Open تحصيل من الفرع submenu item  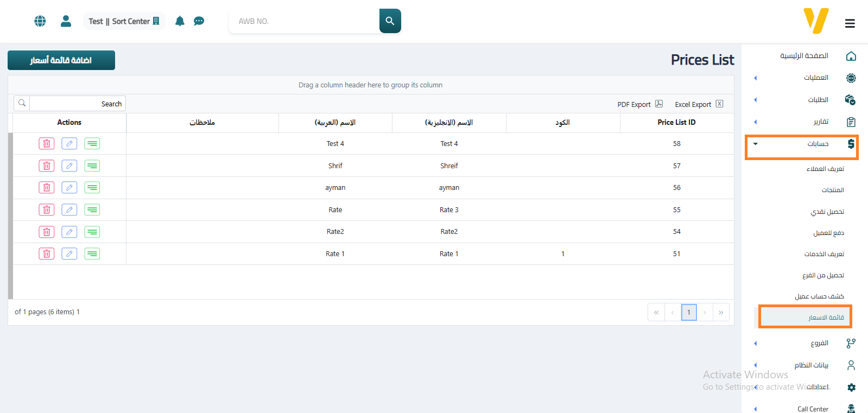tap(823, 275)
